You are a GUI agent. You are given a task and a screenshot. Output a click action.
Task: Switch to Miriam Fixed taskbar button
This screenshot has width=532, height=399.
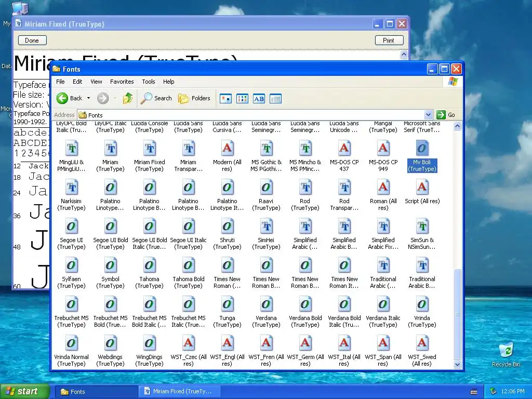click(x=179, y=392)
